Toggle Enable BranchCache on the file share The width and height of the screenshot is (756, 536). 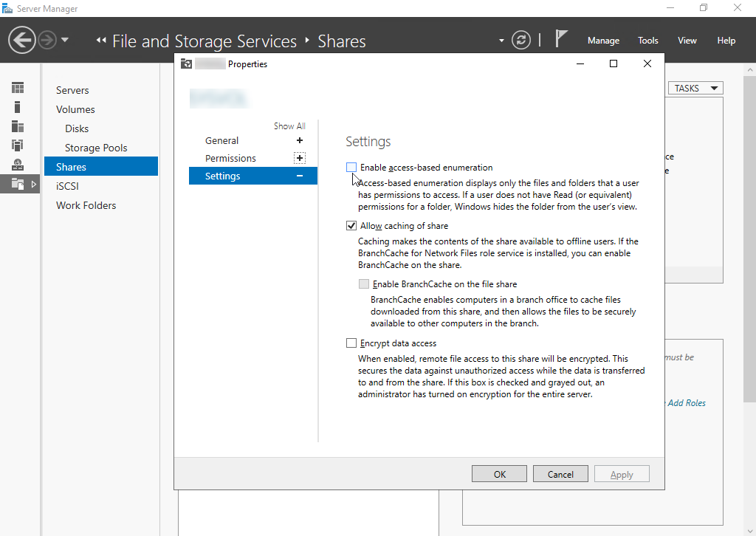(364, 284)
